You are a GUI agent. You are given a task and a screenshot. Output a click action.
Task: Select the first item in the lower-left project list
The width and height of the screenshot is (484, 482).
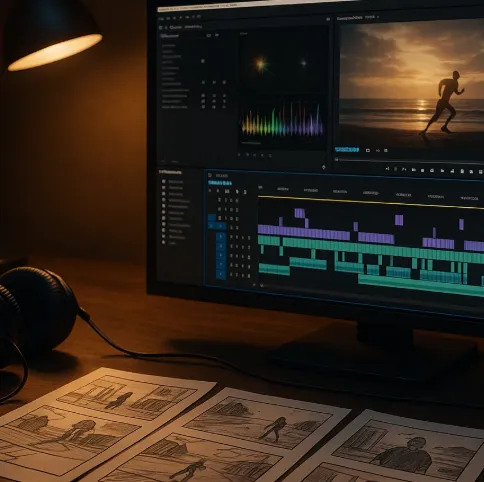tap(173, 182)
